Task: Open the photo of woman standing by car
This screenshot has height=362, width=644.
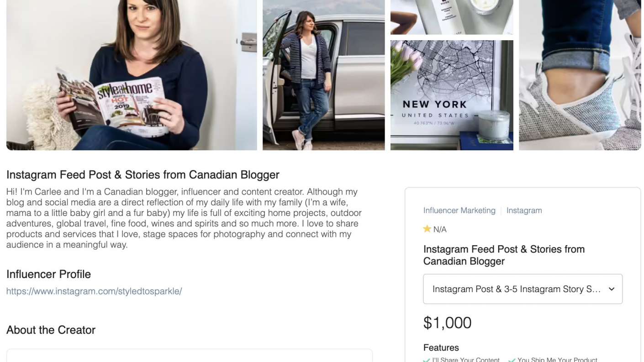Action: (x=323, y=75)
